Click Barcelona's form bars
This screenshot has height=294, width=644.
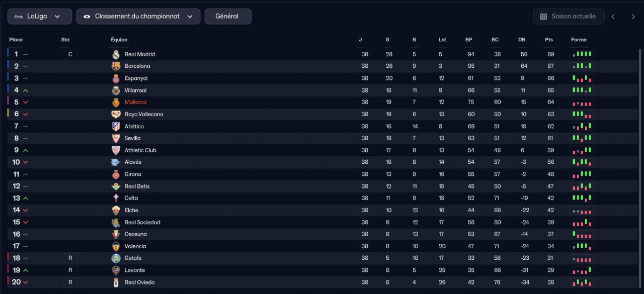click(582, 66)
